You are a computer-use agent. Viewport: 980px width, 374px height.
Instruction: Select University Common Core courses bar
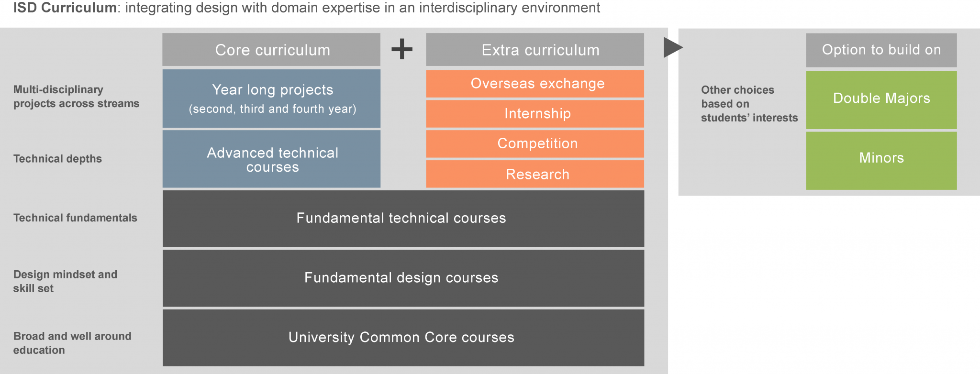(x=403, y=338)
